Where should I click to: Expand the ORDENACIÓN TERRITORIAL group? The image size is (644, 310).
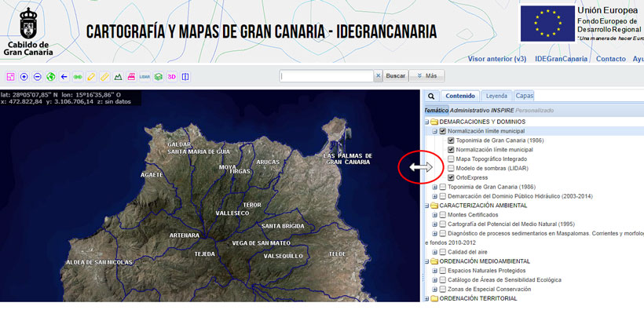(426, 298)
